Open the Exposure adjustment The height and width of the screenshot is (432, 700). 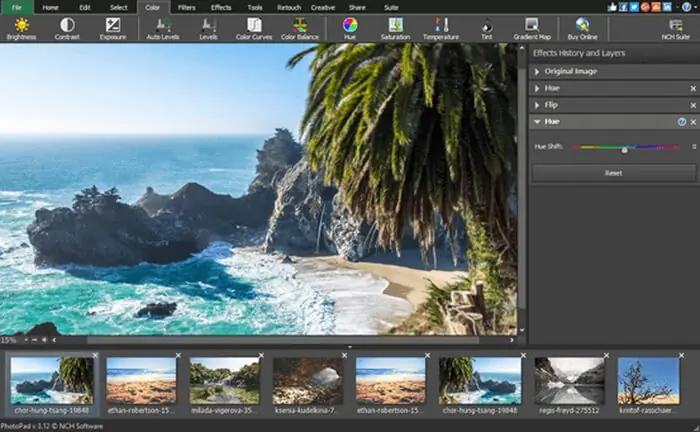113,24
